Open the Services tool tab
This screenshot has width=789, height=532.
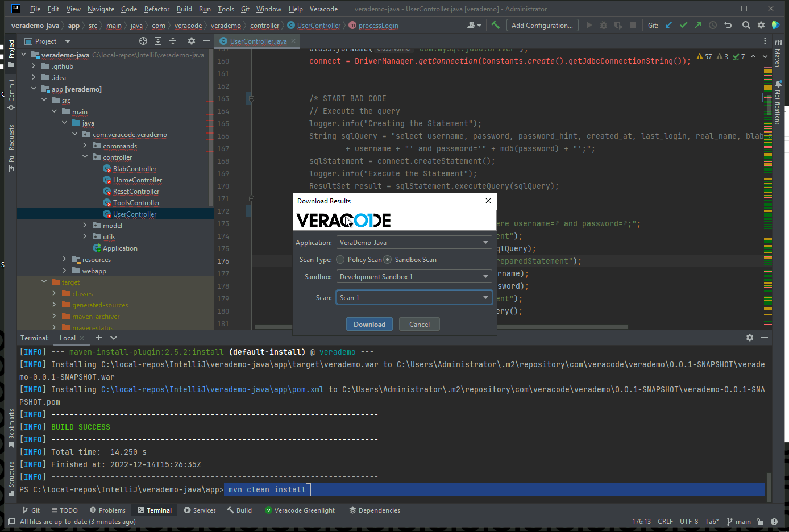tap(200, 510)
